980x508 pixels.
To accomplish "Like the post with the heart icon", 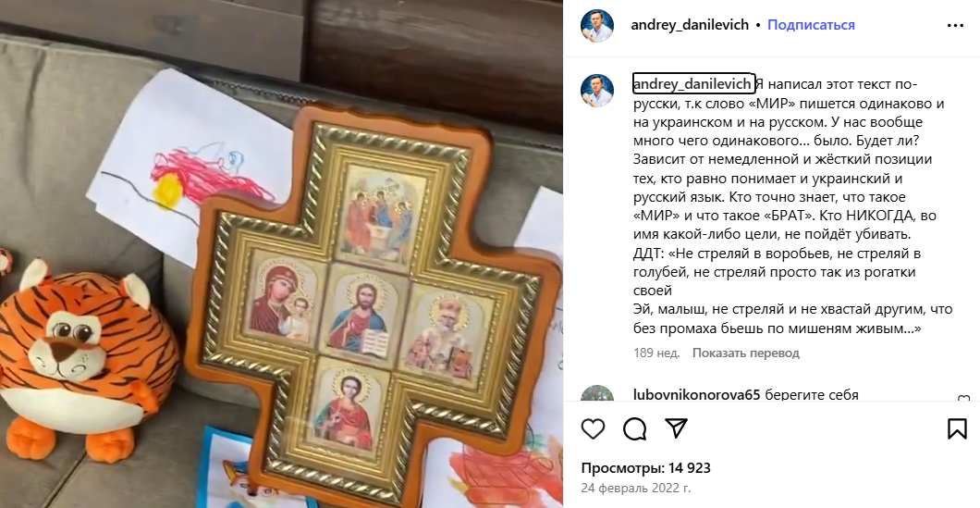I will [593, 429].
